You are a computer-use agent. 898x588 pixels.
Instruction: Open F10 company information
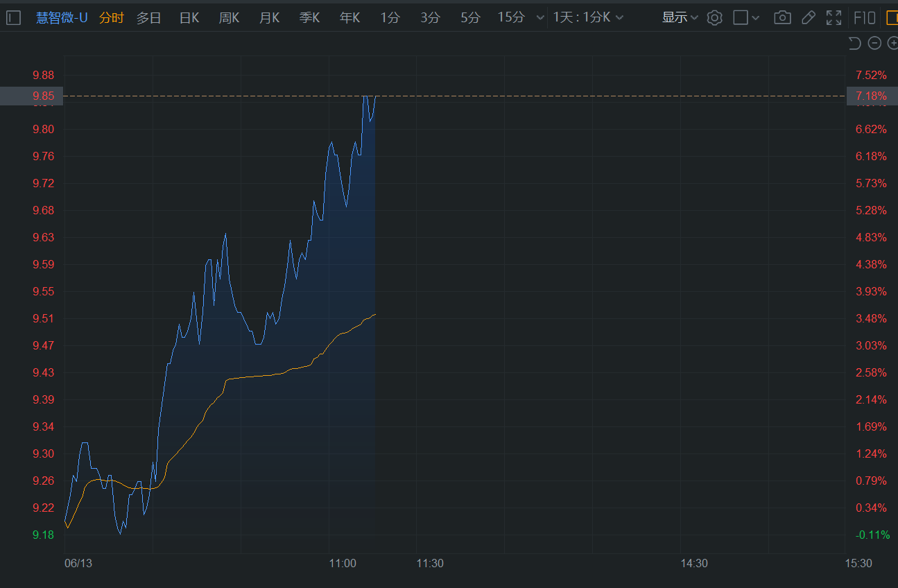(x=864, y=18)
